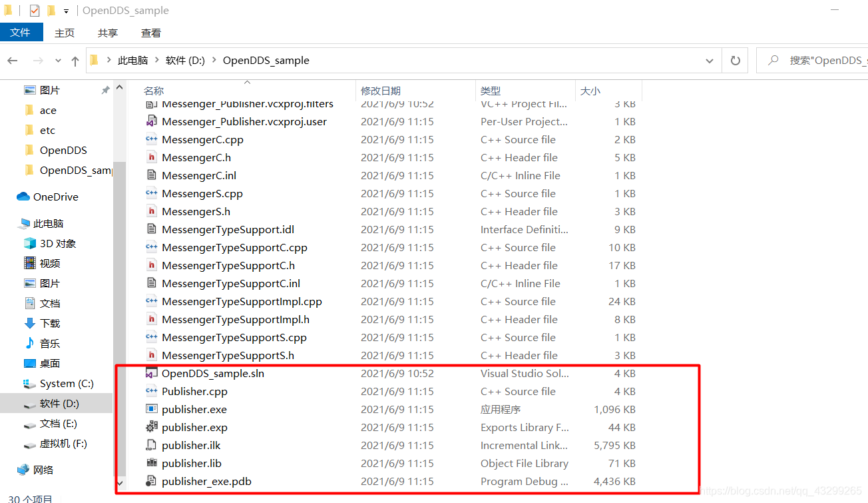Image resolution: width=868 pixels, height=503 pixels.
Task: Open the 文件 menu
Action: coord(21,32)
